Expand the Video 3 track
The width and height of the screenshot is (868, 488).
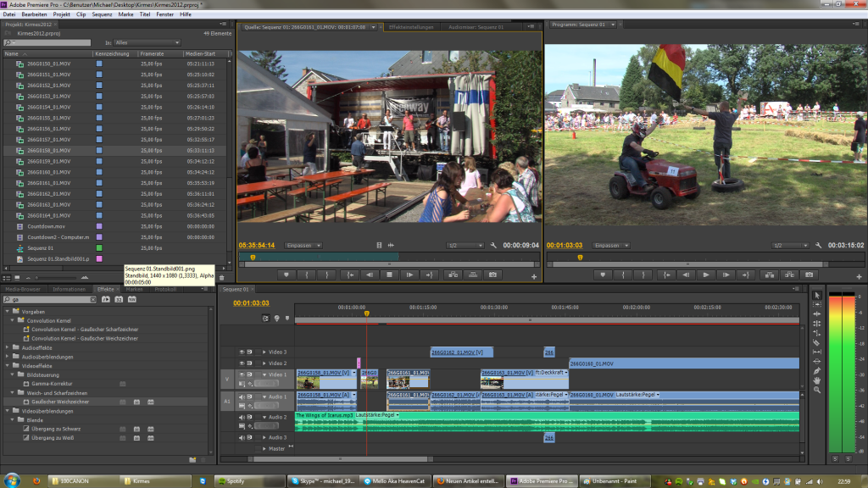click(x=264, y=352)
